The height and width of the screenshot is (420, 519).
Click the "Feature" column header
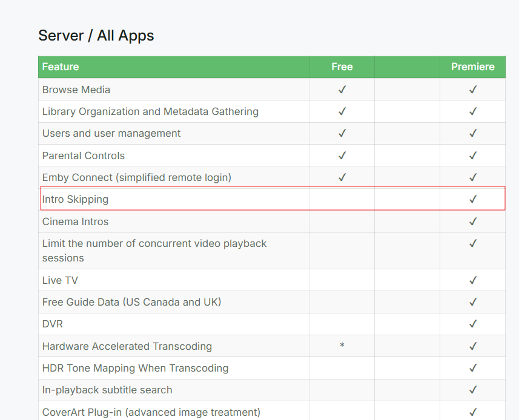click(61, 67)
